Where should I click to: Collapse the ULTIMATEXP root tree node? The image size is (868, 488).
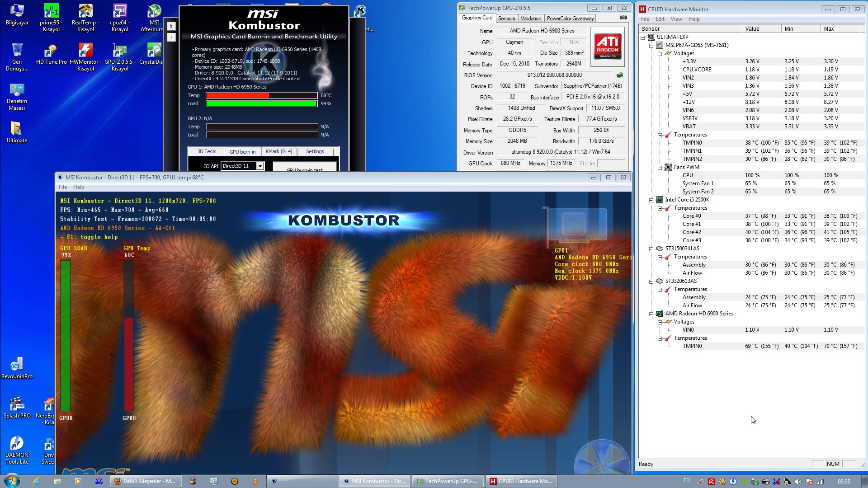[x=643, y=37]
